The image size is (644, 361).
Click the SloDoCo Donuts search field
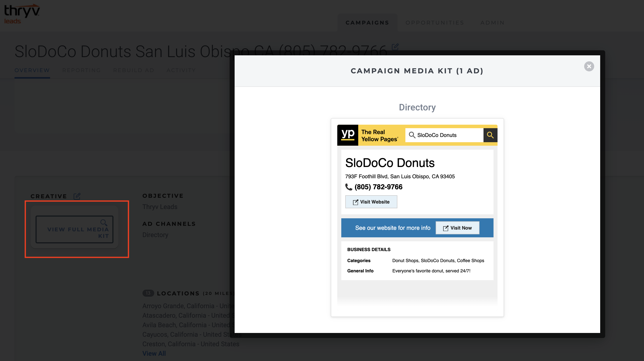click(444, 135)
